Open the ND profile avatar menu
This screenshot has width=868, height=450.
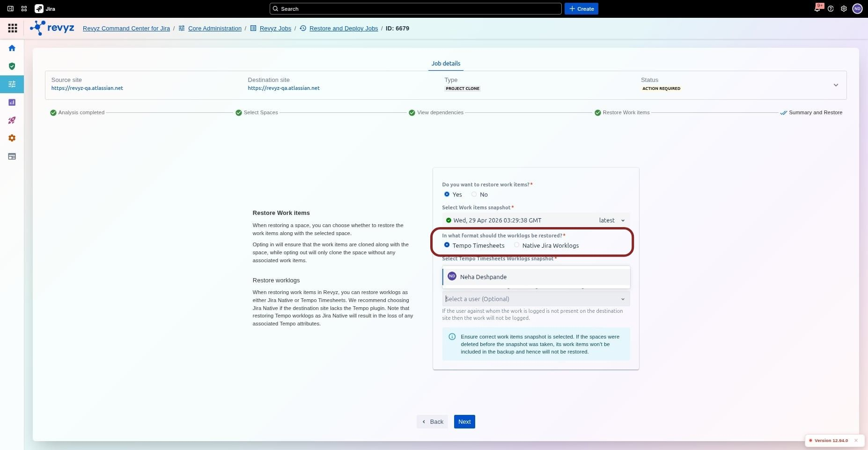point(857,8)
